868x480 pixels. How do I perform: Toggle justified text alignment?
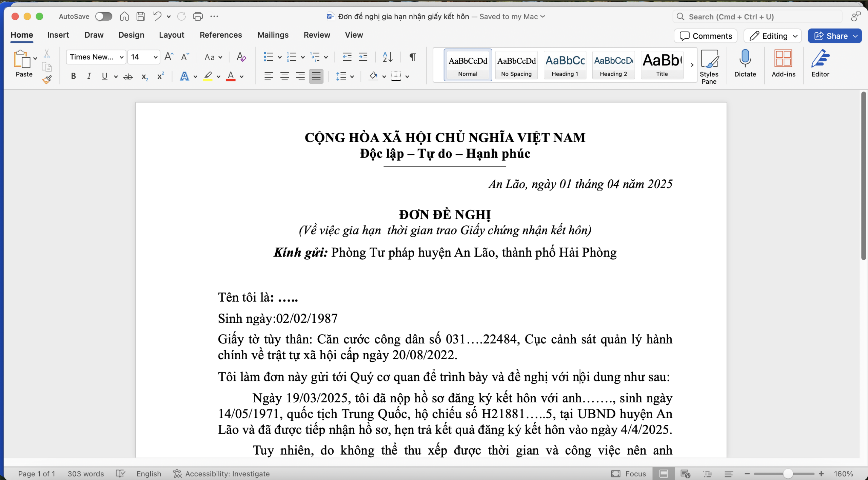coord(316,76)
